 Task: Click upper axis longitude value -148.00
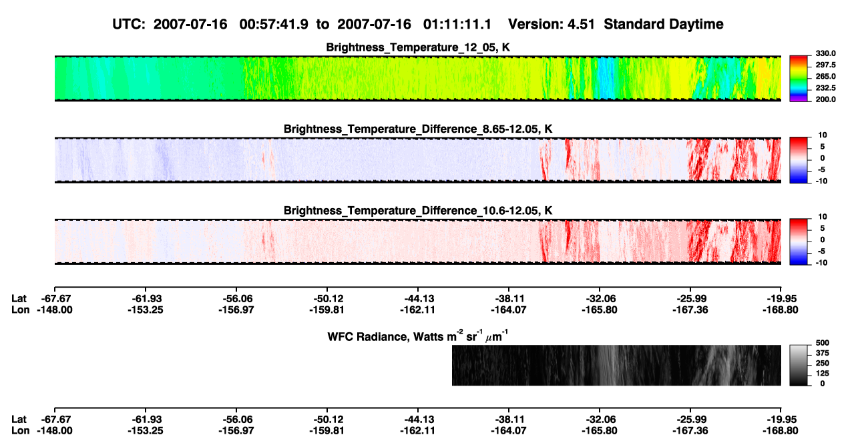pos(54,310)
